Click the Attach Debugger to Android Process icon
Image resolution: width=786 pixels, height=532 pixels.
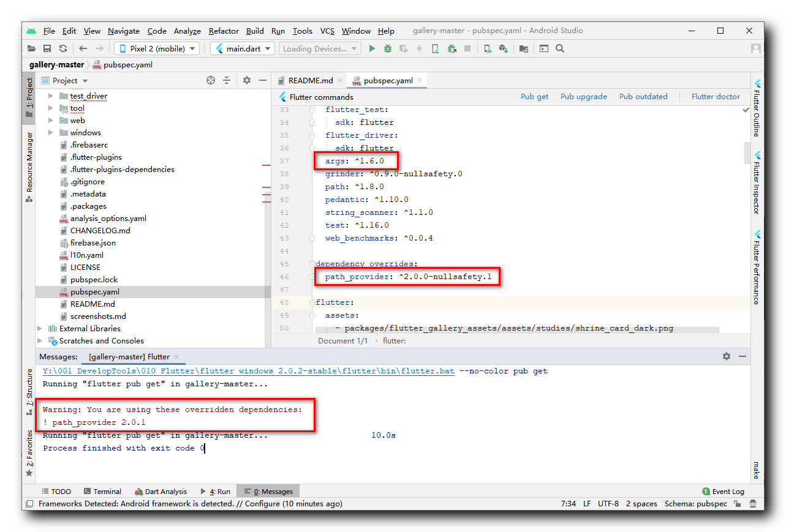coord(452,48)
